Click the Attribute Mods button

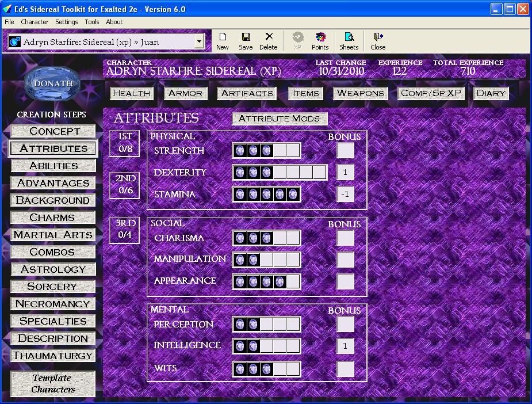click(x=280, y=119)
